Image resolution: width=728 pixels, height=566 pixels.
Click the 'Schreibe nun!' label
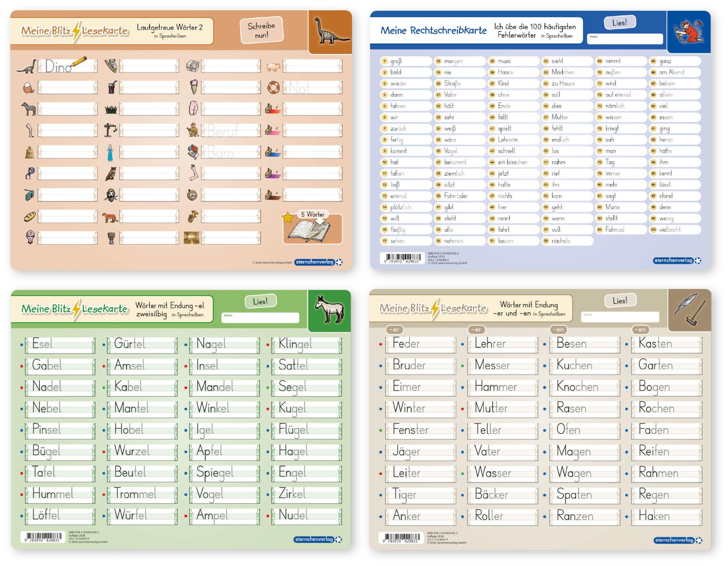(261, 30)
